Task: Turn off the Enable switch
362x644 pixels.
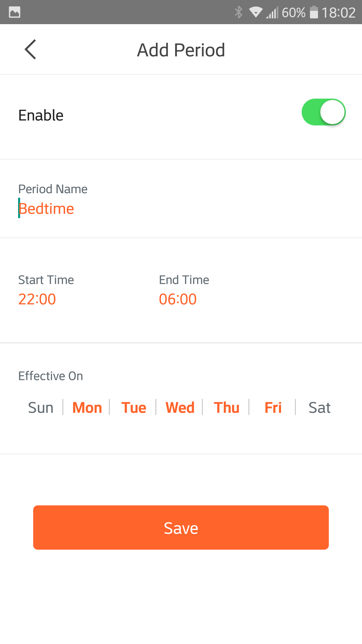Action: 324,112
